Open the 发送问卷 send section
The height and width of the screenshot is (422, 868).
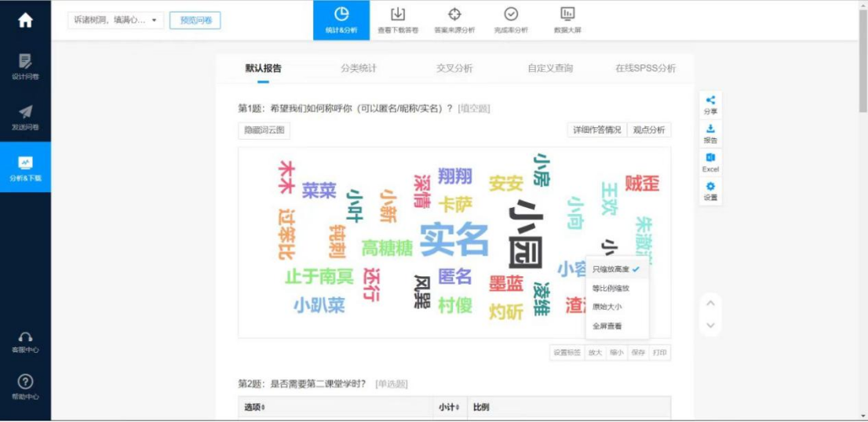point(25,117)
